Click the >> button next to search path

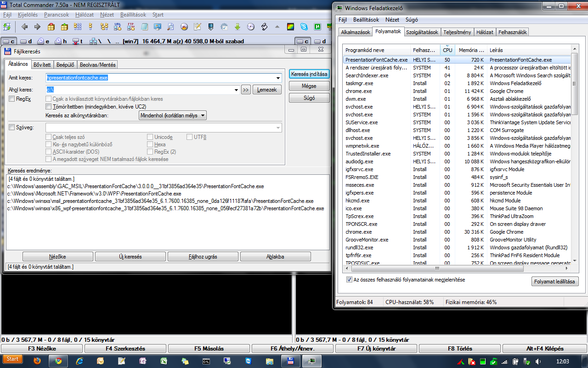[246, 90]
